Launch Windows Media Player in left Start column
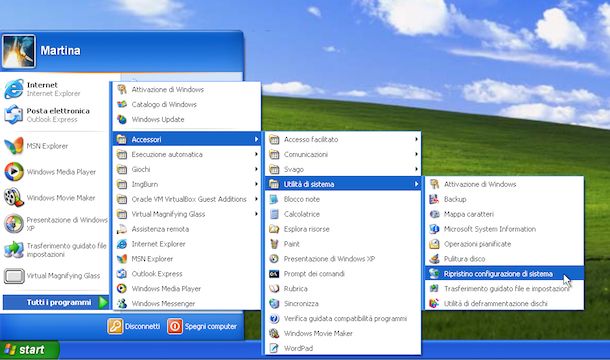610x360 pixels. click(x=54, y=172)
